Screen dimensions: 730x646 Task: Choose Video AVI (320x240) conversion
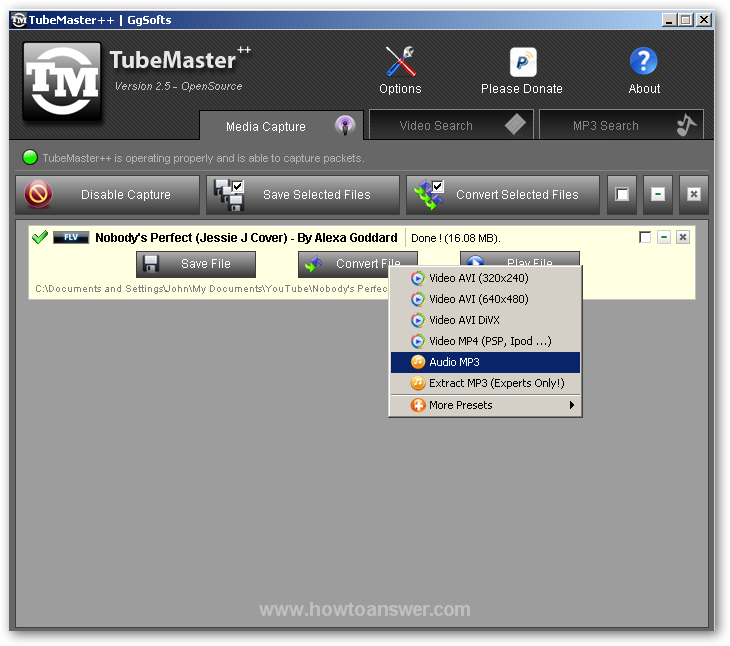486,278
